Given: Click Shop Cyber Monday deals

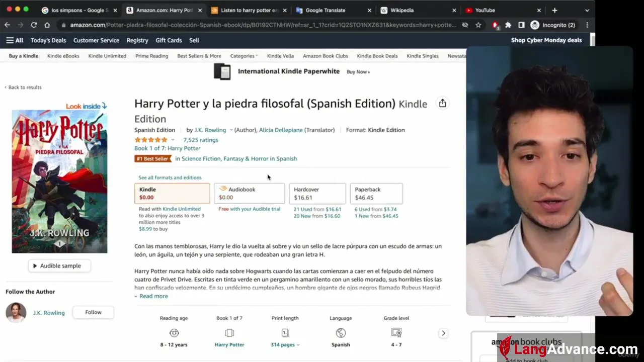Looking at the screenshot, I should point(546,40).
